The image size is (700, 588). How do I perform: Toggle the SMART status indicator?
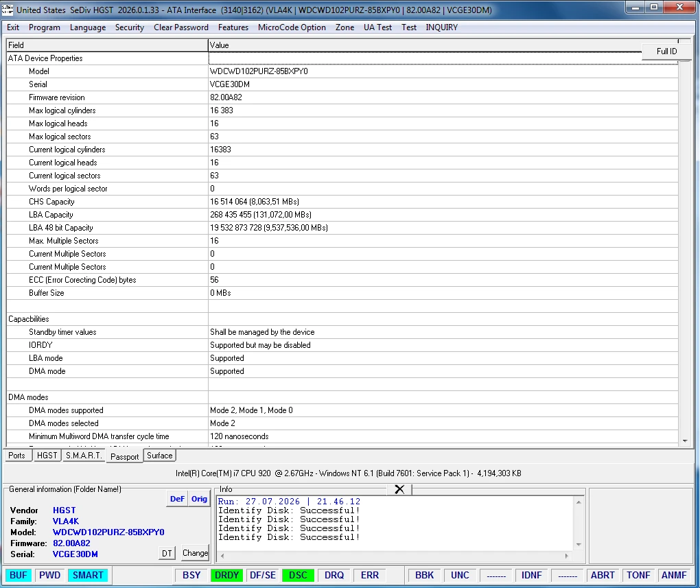tap(88, 575)
